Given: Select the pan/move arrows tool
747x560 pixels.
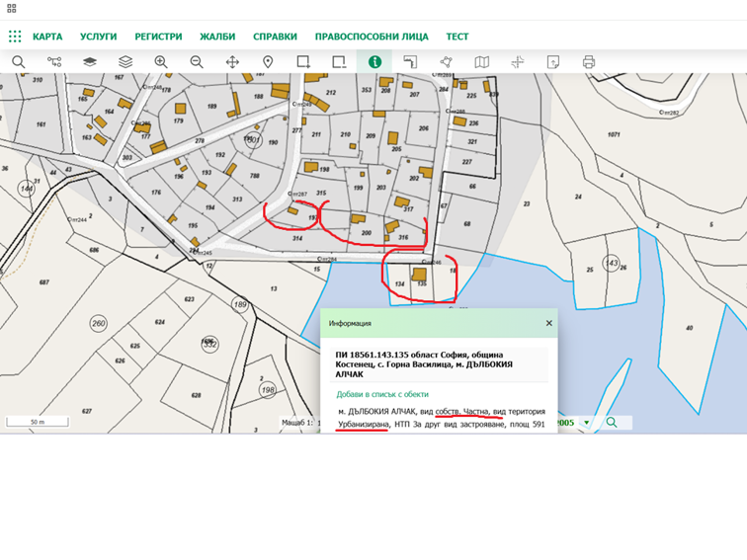Looking at the screenshot, I should click(232, 62).
